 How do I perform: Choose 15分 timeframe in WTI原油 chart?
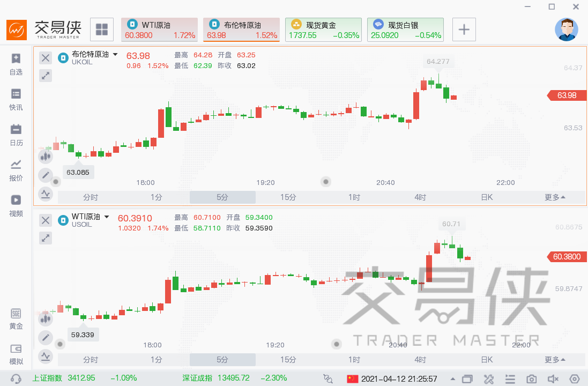(x=288, y=360)
